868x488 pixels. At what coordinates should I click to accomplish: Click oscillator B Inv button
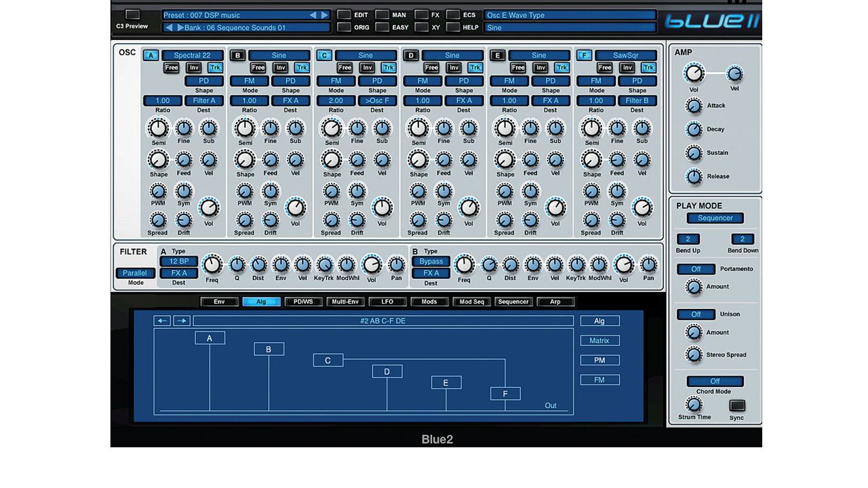coord(281,68)
